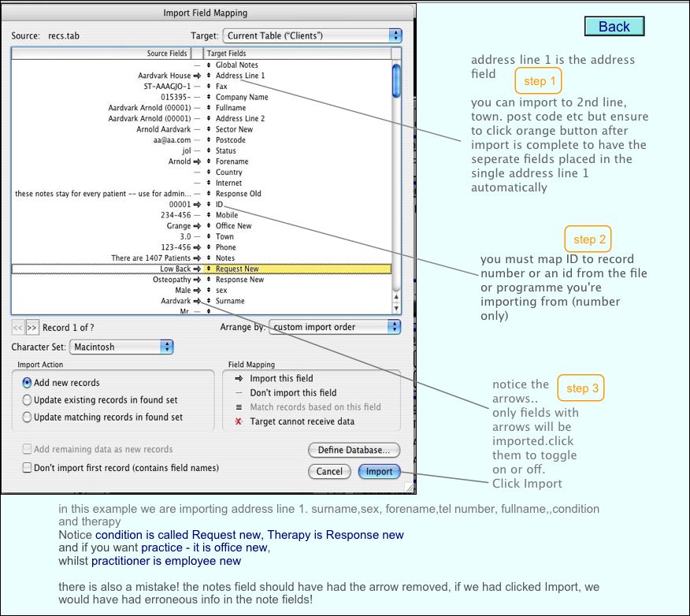The height and width of the screenshot is (616, 690).
Task: Toggle the import arrow for Response New
Action: (x=197, y=280)
